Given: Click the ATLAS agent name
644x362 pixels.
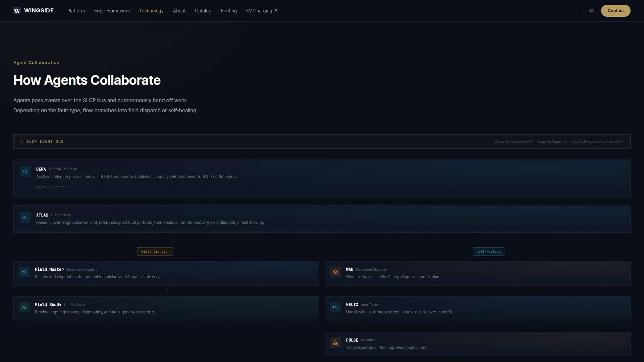Looking at the screenshot, I should [42, 215].
